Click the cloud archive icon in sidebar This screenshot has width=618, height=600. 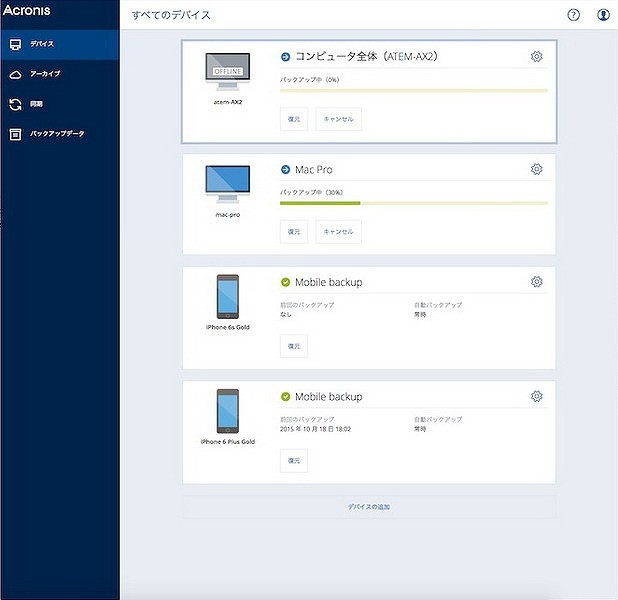click(x=15, y=75)
